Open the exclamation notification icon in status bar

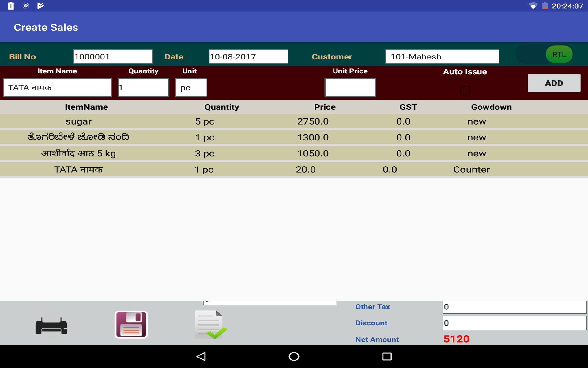[x=11, y=6]
